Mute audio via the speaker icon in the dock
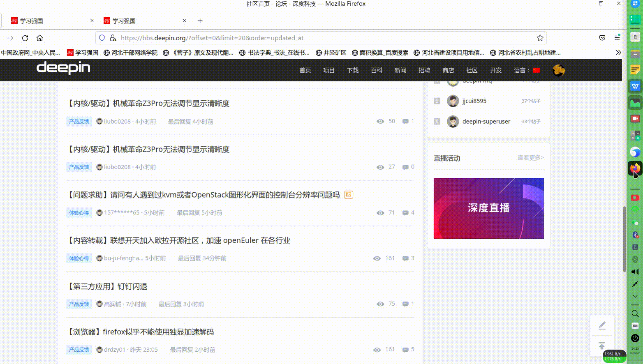The image size is (643, 364). (x=635, y=272)
